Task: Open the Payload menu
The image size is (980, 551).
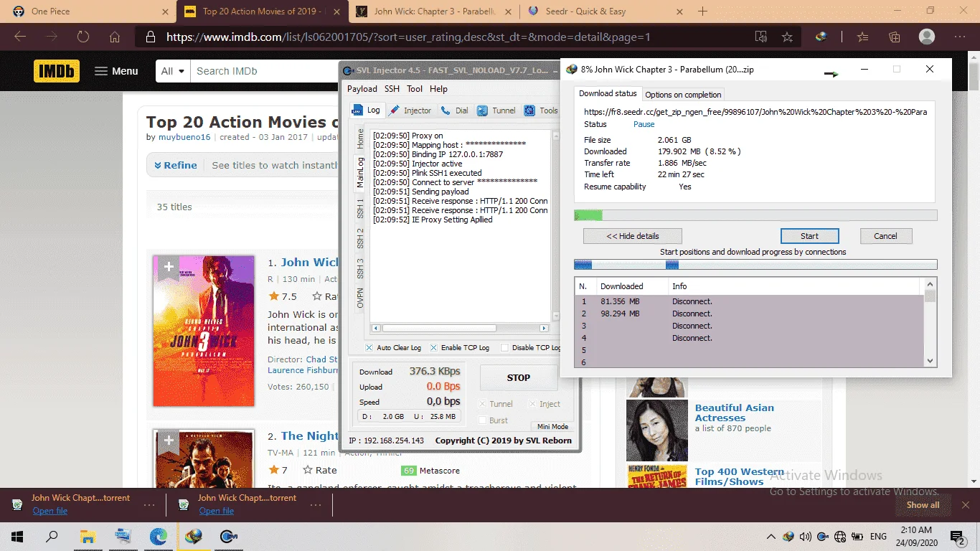Action: pyautogui.click(x=362, y=89)
